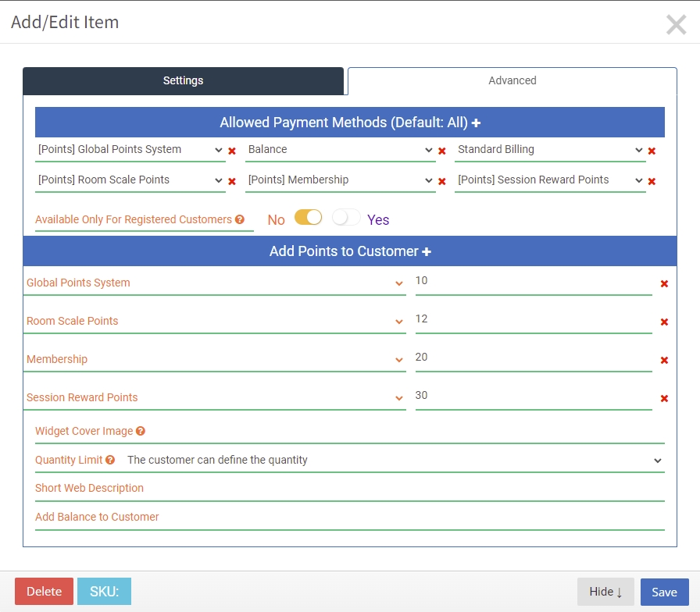Click the Add Balance to Customer field

[x=349, y=518]
